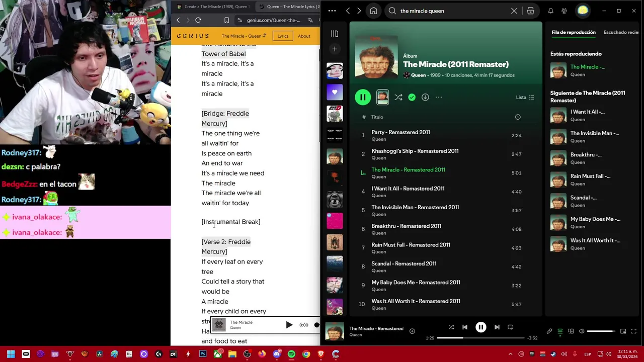Play Party - Remastered 2011 track

[x=447, y=135]
